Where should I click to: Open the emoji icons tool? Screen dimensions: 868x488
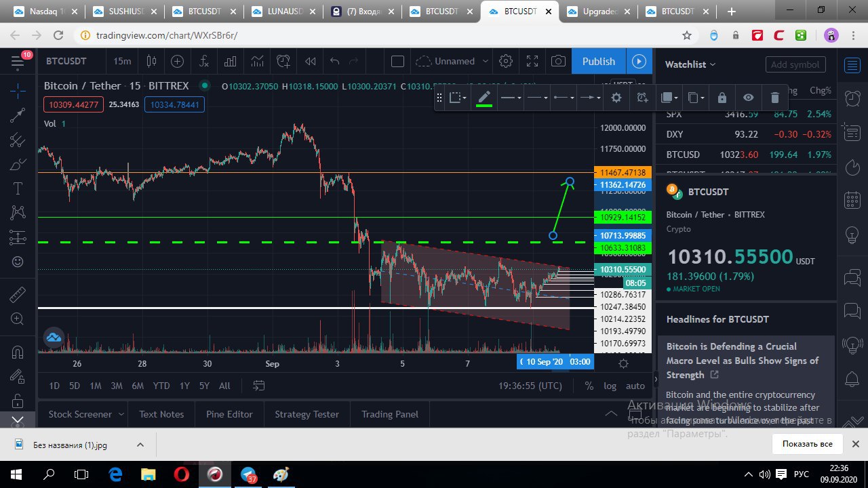(18, 262)
